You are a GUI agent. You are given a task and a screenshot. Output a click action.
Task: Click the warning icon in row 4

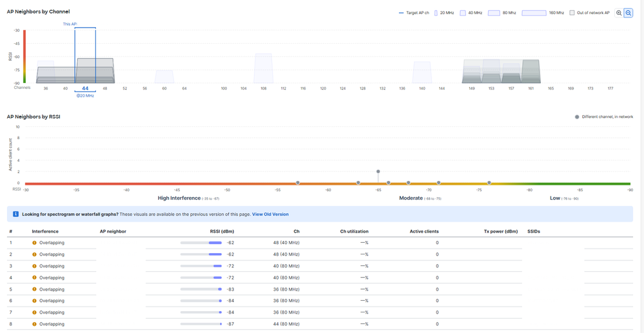(x=35, y=278)
